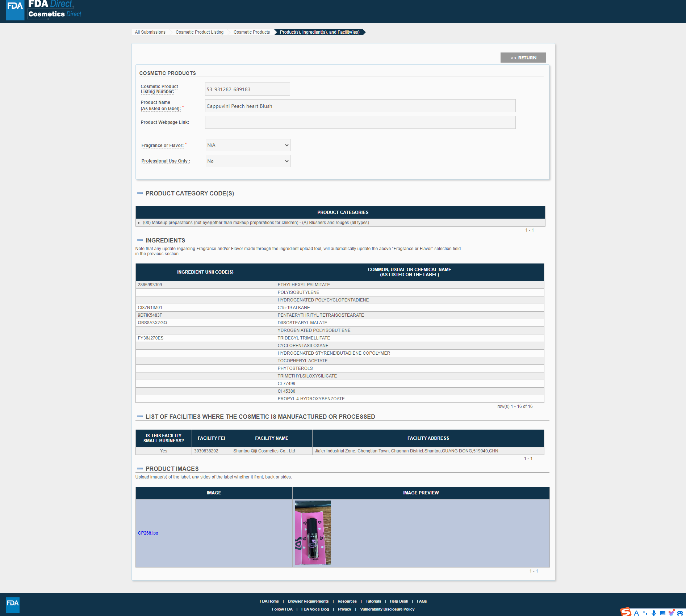Open the CP268.jpg image link
Viewport: 686px width, 616px height.
[x=148, y=533]
